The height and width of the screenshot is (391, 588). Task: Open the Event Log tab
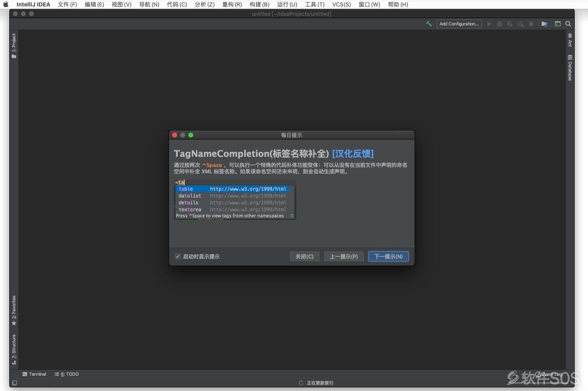[549, 374]
